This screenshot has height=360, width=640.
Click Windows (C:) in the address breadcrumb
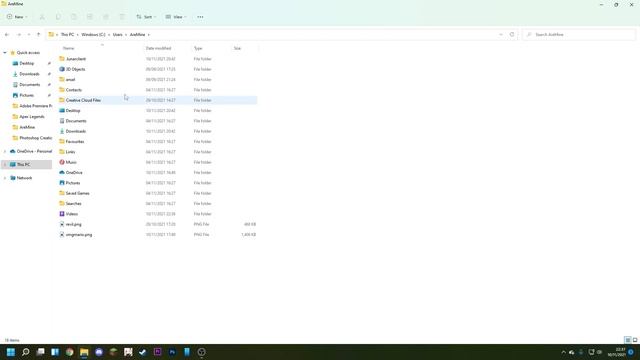93,35
